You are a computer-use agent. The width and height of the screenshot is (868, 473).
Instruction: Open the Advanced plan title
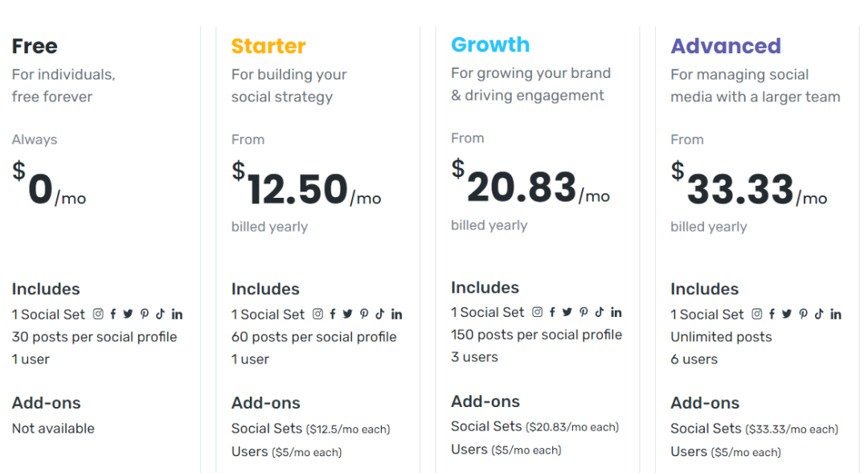point(726,46)
